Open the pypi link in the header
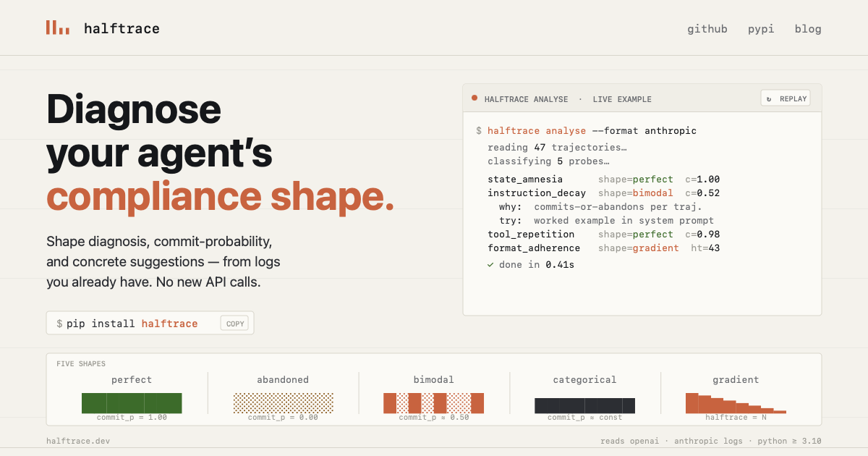The width and height of the screenshot is (868, 456). 761,29
